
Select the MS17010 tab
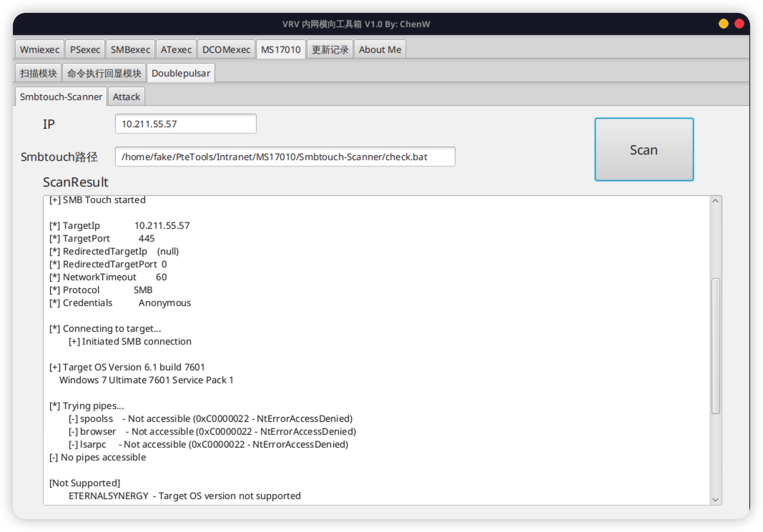(281, 50)
